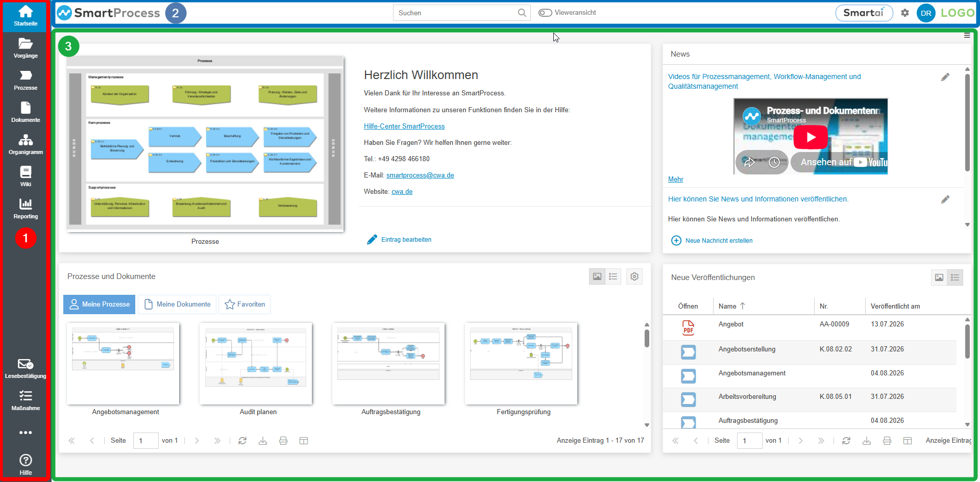Viewport: 980px width, 482px height.
Task: Open the Smartai assistant
Action: (864, 13)
